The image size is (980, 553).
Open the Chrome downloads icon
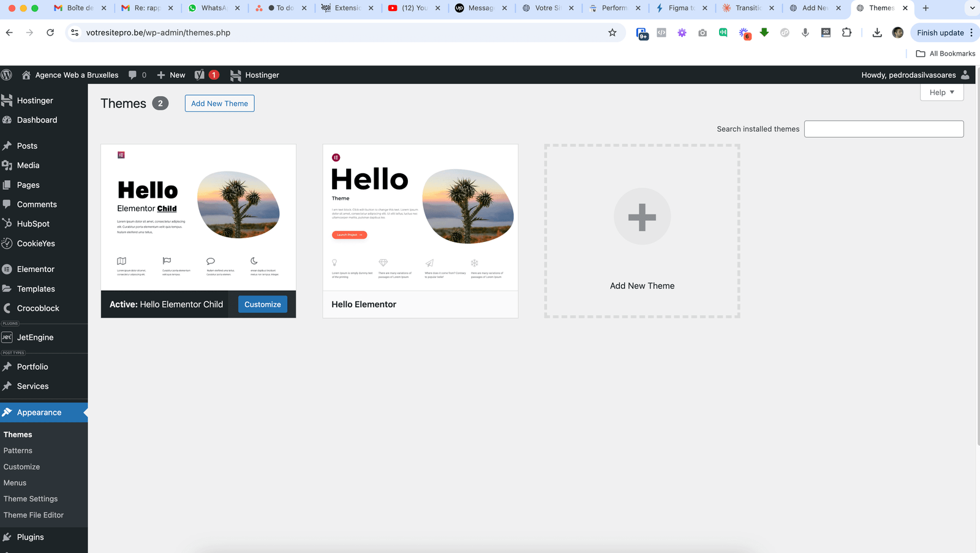pyautogui.click(x=877, y=32)
